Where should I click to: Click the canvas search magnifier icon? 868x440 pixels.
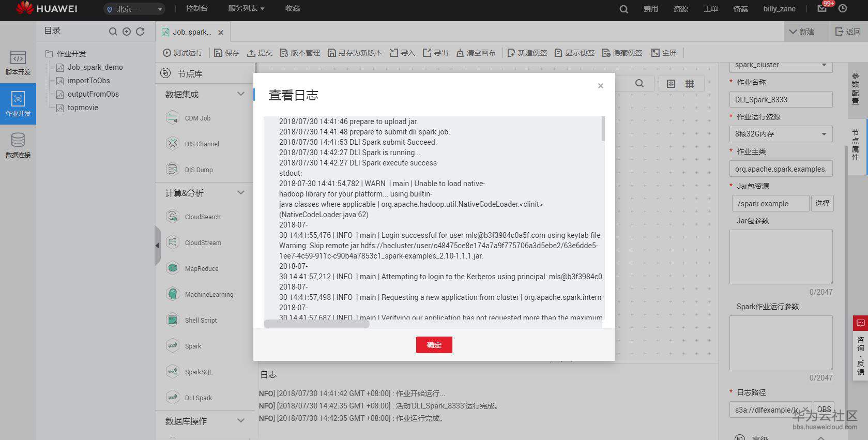(639, 83)
